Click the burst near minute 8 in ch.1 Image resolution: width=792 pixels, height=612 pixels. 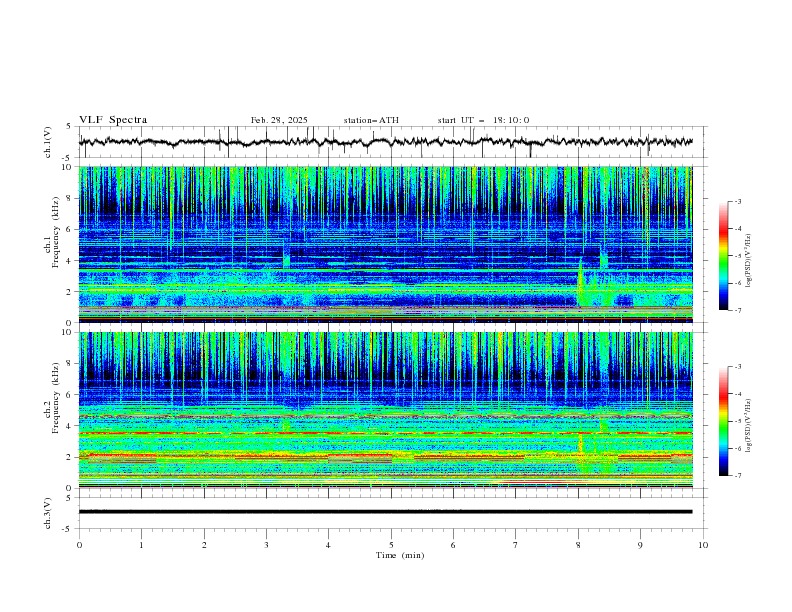click(582, 283)
